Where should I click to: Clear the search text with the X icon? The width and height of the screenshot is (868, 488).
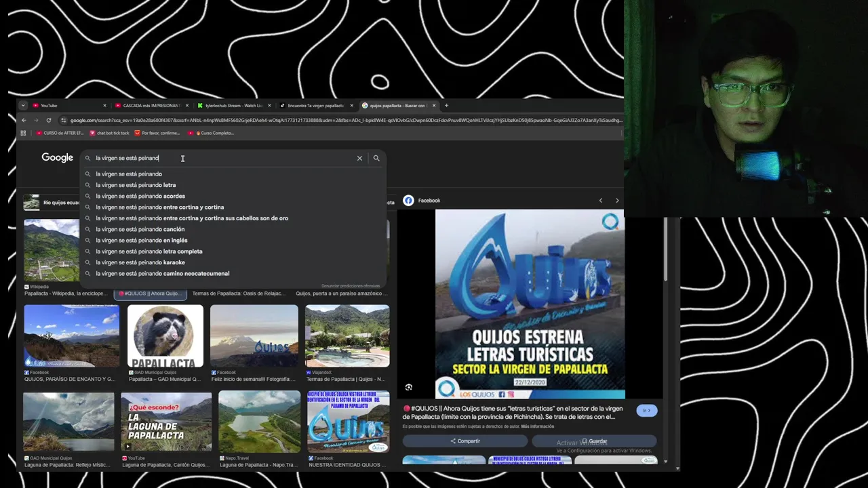pos(359,158)
